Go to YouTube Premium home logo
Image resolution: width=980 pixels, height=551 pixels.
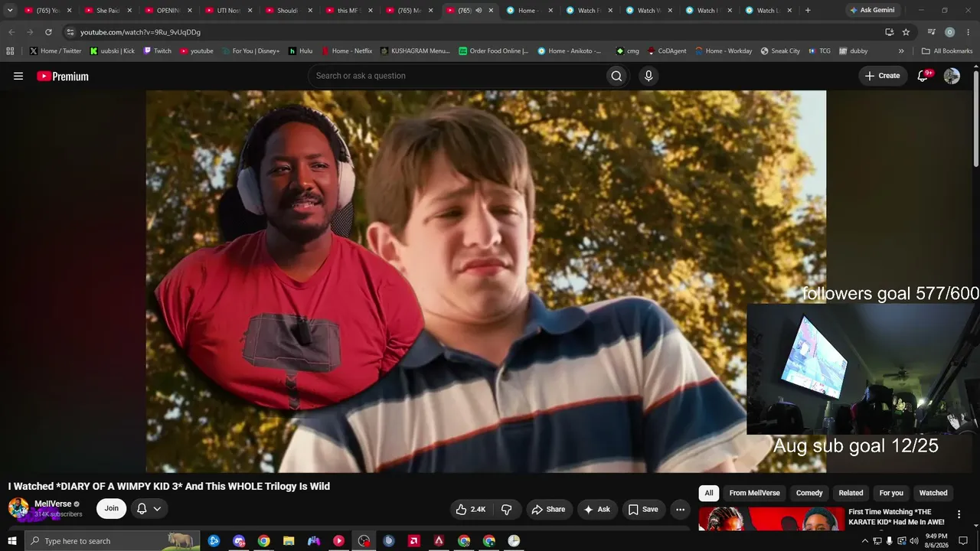(63, 76)
